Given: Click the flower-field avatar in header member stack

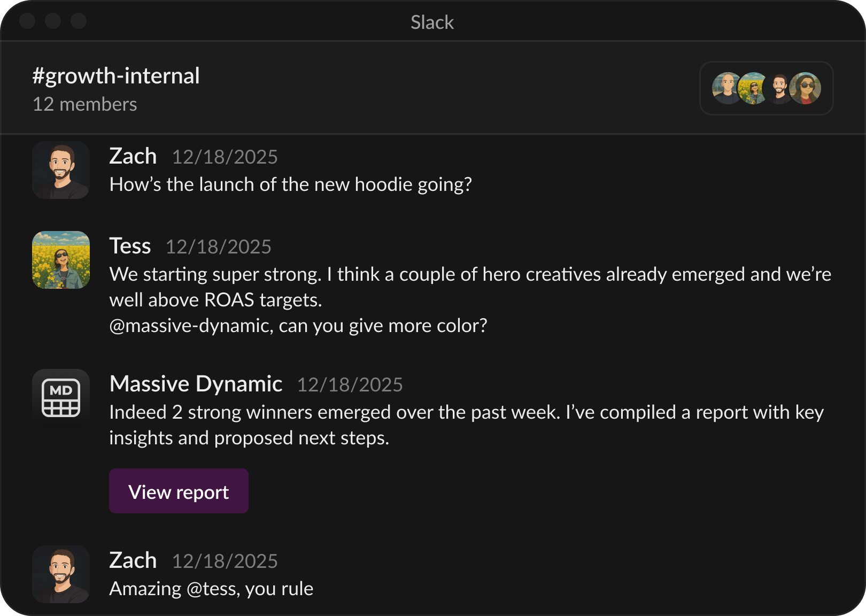Looking at the screenshot, I should [x=753, y=88].
